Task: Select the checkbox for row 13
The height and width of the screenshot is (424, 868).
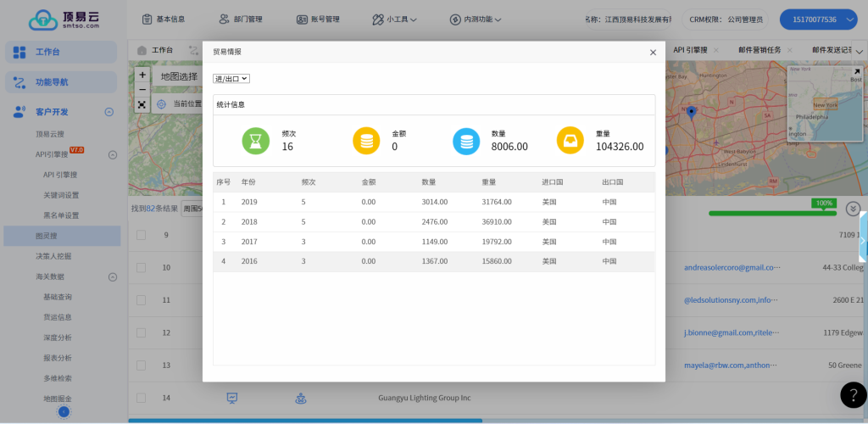Action: click(x=142, y=365)
